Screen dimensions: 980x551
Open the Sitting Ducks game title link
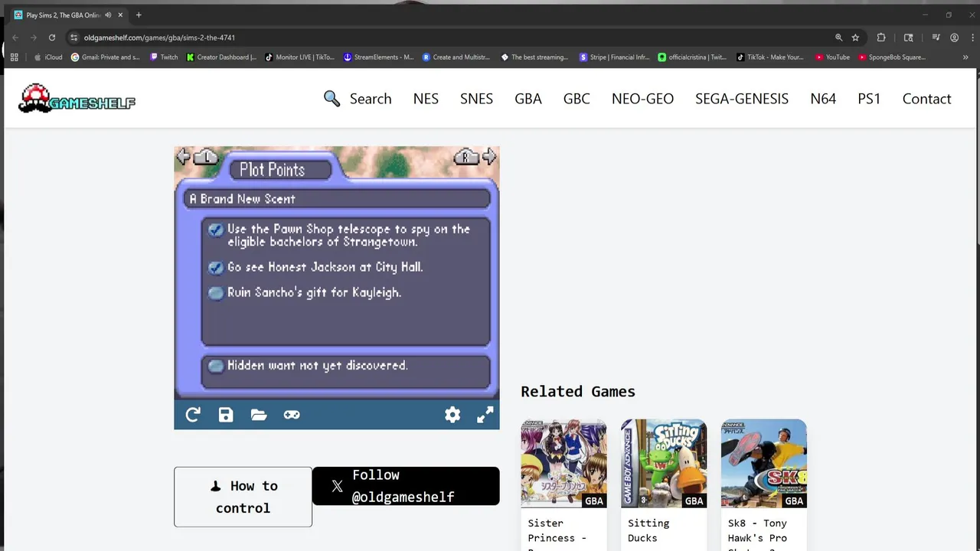pos(648,530)
